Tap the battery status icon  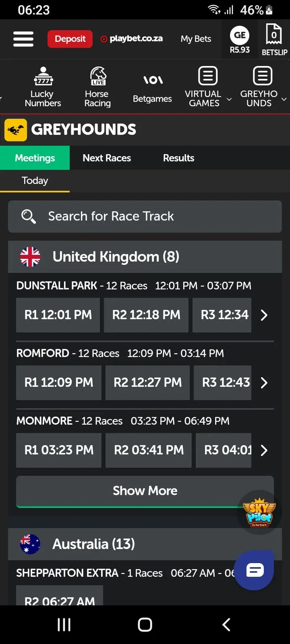click(269, 10)
